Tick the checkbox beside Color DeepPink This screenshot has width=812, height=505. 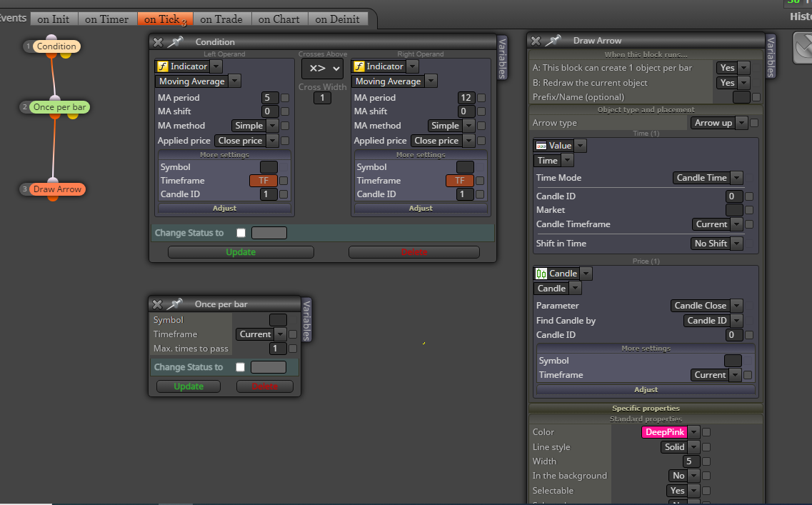[706, 432]
